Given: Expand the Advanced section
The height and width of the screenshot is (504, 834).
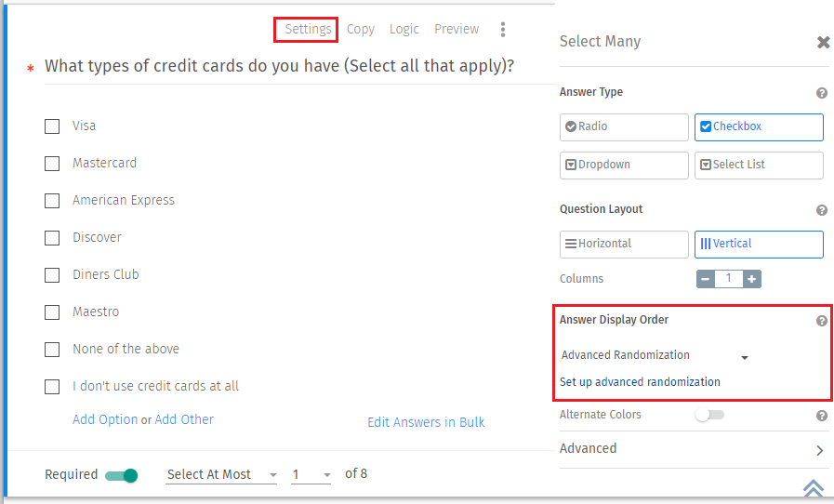Looking at the screenshot, I should pos(693,449).
